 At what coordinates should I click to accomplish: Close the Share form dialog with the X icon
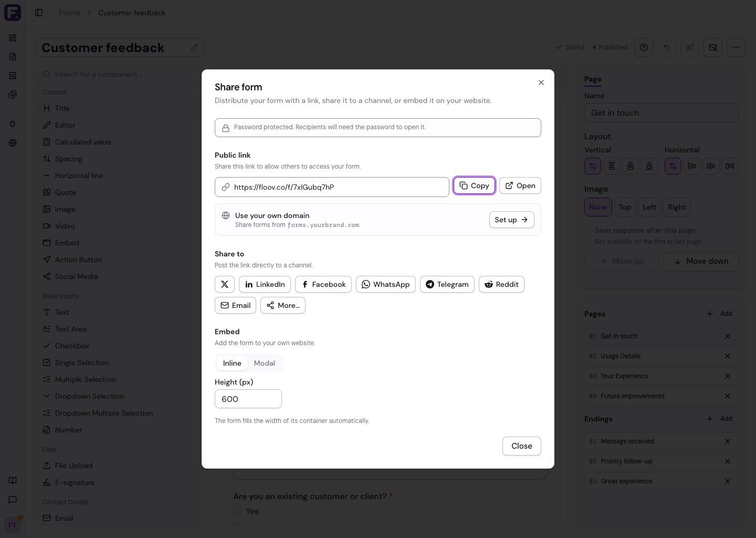(541, 82)
